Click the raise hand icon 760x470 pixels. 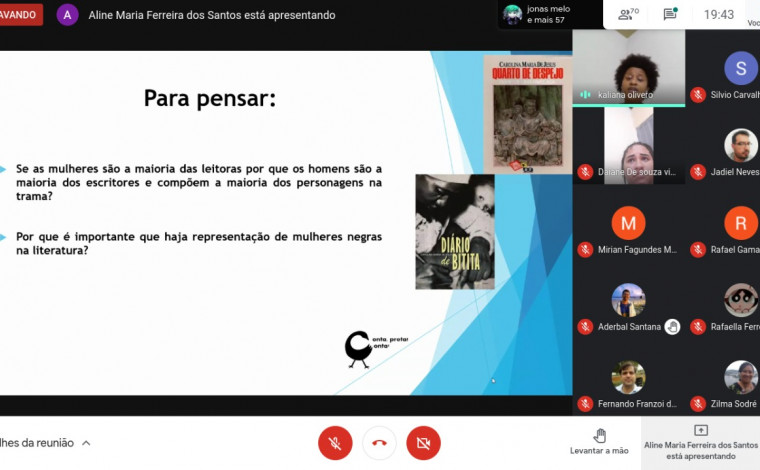600,435
